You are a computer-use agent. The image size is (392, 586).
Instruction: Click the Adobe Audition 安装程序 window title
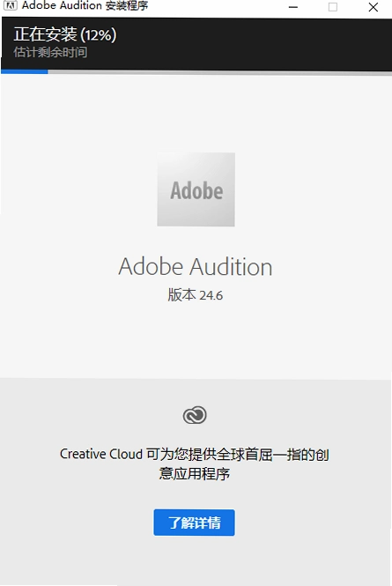pos(85,5)
